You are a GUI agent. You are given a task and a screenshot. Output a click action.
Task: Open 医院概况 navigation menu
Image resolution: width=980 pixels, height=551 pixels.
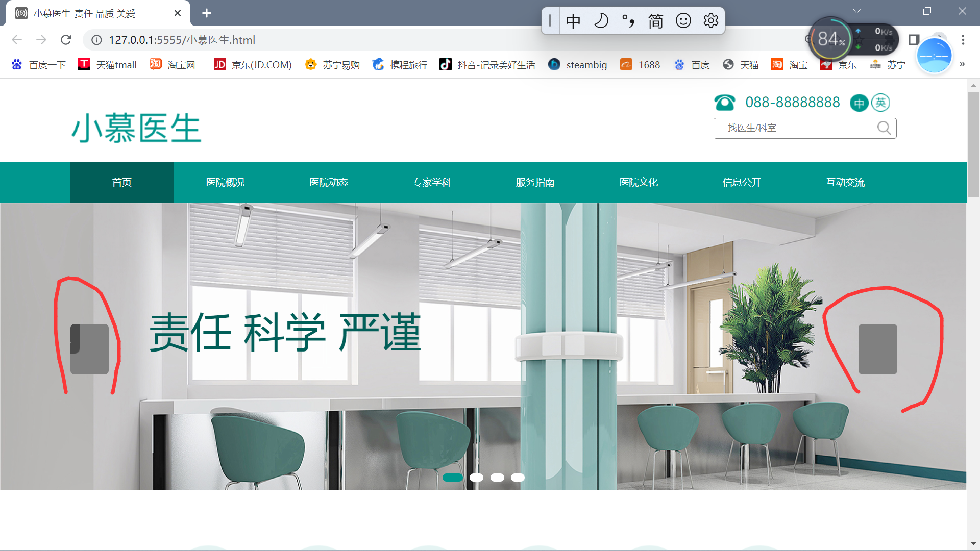point(225,183)
